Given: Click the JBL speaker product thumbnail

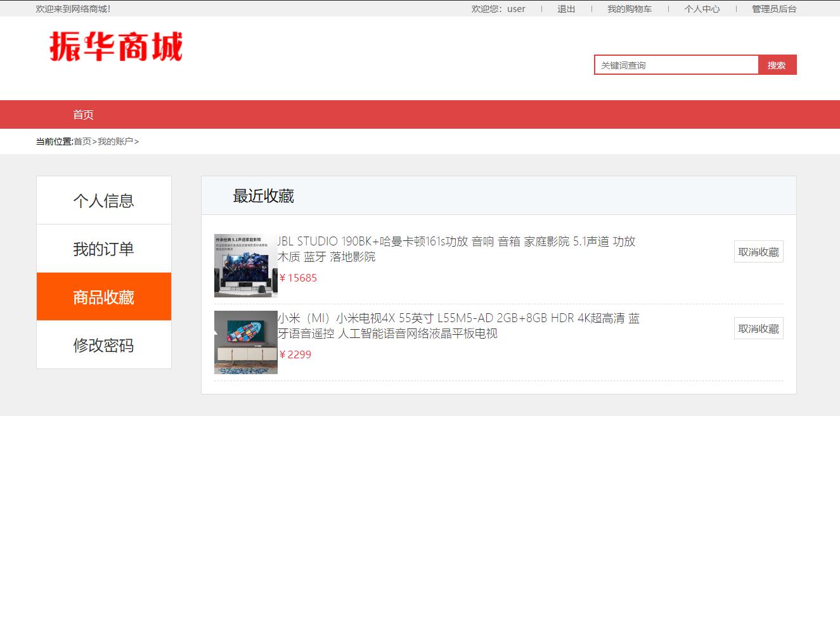Looking at the screenshot, I should (x=245, y=265).
